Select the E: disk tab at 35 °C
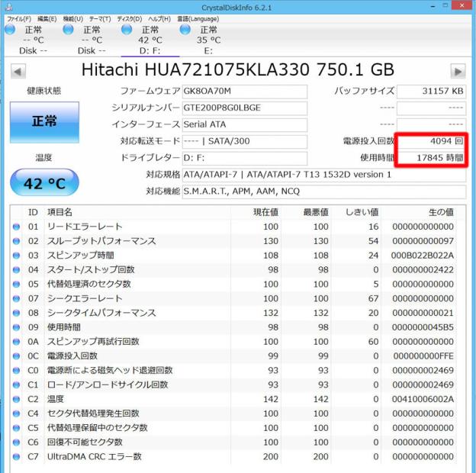The image size is (476, 473). pyautogui.click(x=208, y=40)
